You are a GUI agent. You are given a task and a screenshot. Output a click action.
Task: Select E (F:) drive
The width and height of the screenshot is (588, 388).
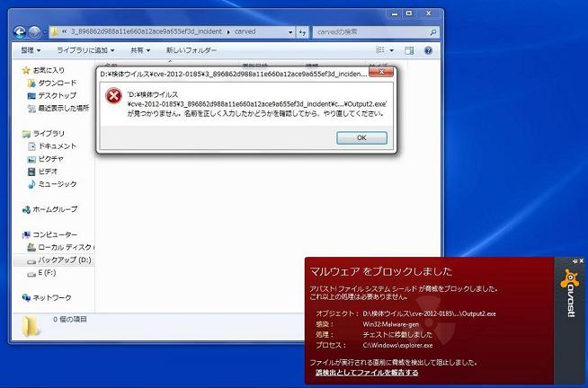[47, 273]
